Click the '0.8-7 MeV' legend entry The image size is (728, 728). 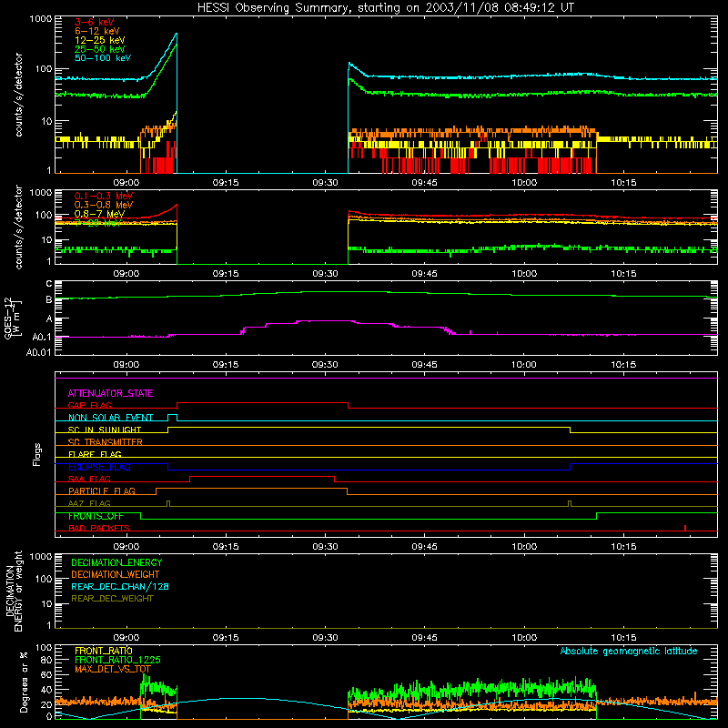click(x=99, y=214)
